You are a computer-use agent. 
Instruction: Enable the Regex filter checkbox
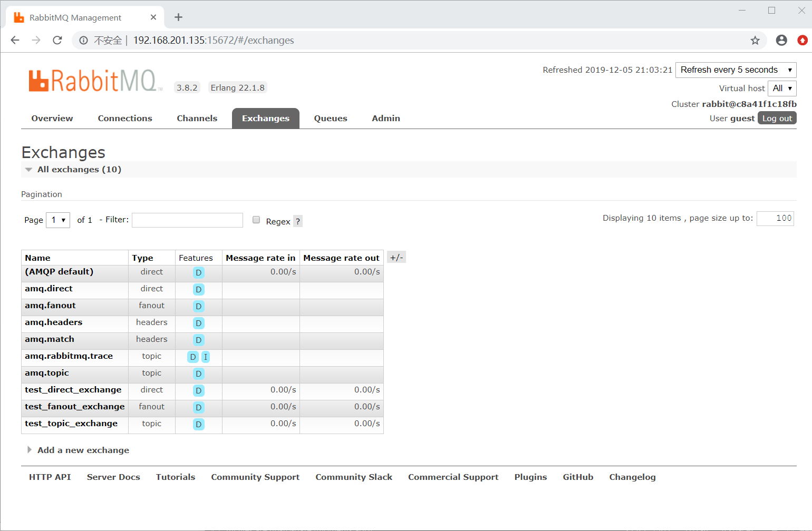[x=256, y=220]
